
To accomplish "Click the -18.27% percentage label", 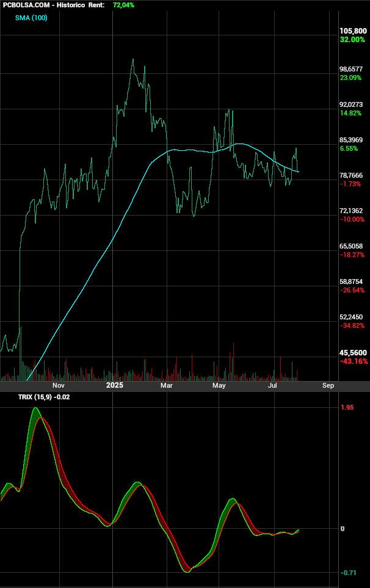I will pyautogui.click(x=352, y=255).
